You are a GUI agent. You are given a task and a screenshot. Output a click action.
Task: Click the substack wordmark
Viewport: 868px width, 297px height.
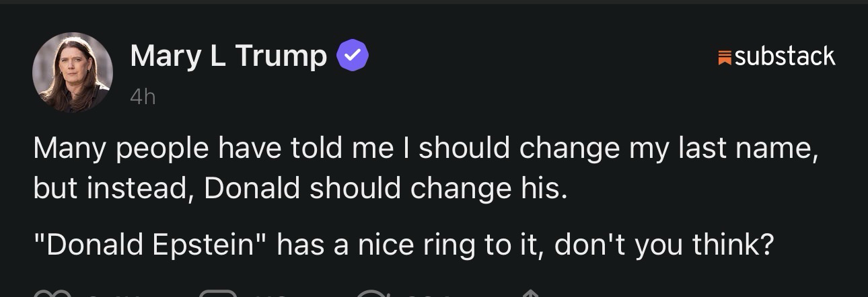pos(785,56)
